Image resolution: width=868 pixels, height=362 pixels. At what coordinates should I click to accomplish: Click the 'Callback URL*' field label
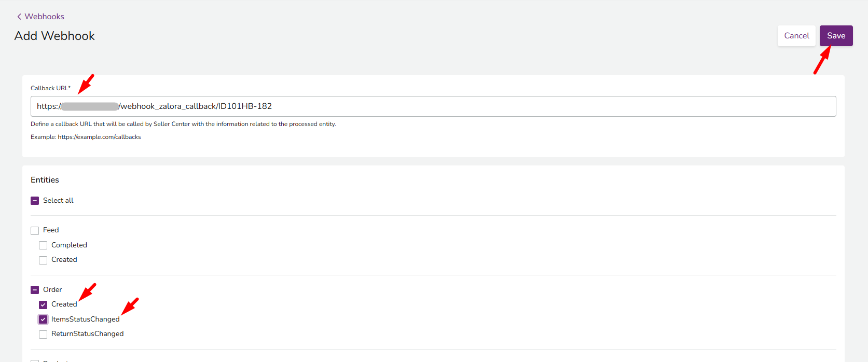pos(50,88)
